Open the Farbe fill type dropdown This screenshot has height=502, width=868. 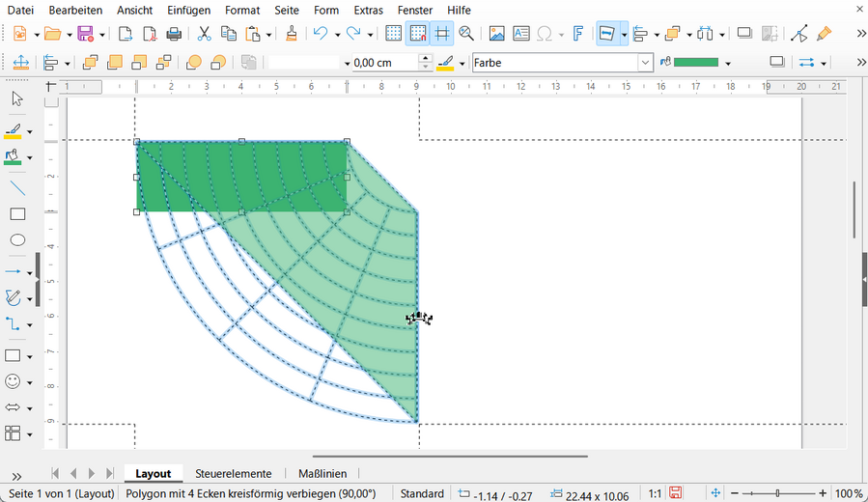click(x=645, y=63)
